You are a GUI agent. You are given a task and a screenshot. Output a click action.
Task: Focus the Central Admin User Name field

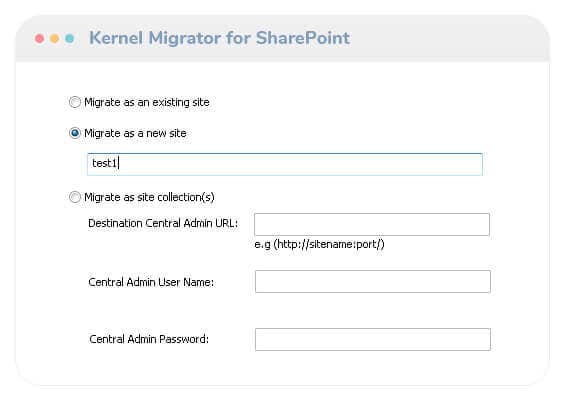click(x=373, y=281)
